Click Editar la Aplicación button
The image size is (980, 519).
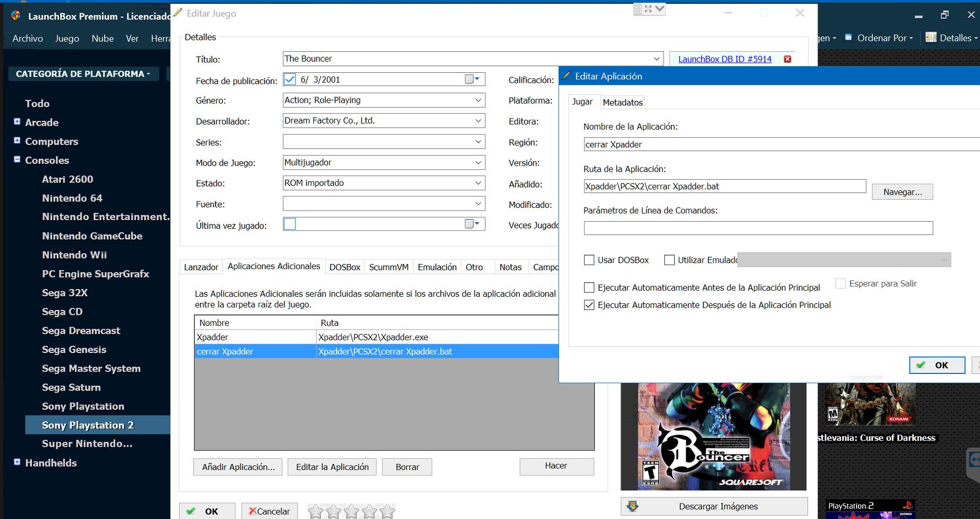332,467
